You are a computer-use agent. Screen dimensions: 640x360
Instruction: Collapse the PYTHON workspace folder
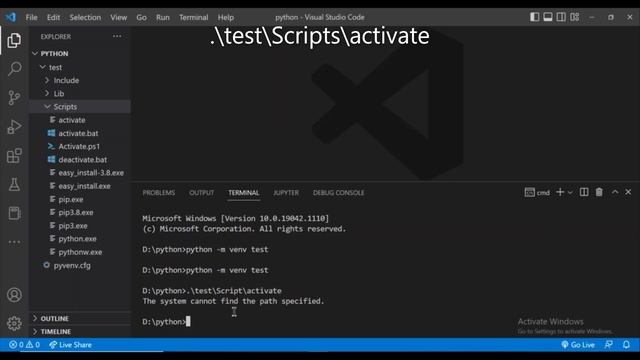coord(80,53)
